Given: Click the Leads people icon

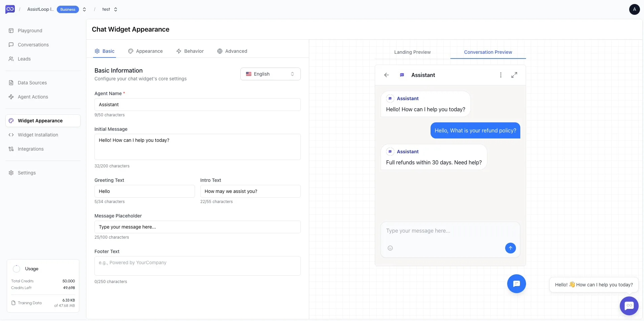Looking at the screenshot, I should pyautogui.click(x=11, y=59).
